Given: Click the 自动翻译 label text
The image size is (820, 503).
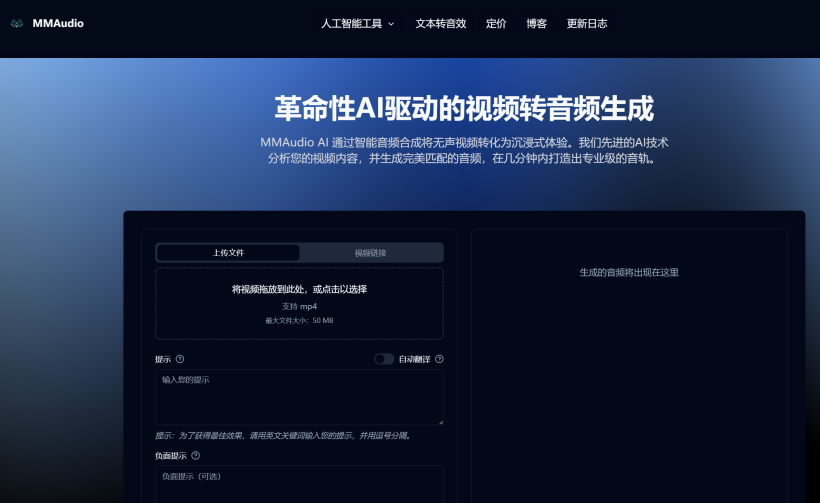Looking at the screenshot, I should 414,359.
